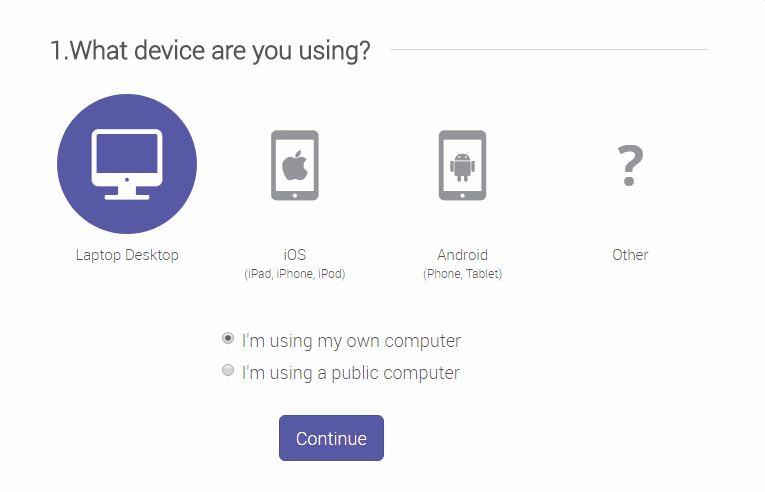Image resolution: width=765 pixels, height=492 pixels.
Task: Select the Laptop Desktop monitor icon
Action: [127, 163]
